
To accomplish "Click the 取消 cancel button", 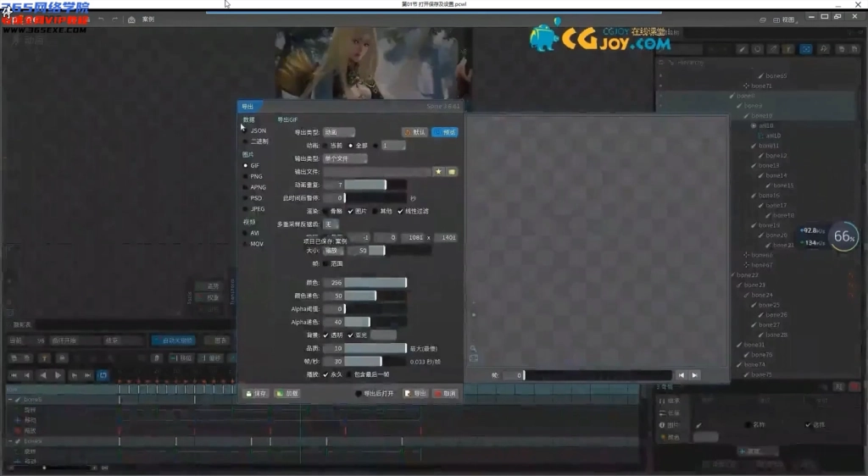I will [x=446, y=394].
